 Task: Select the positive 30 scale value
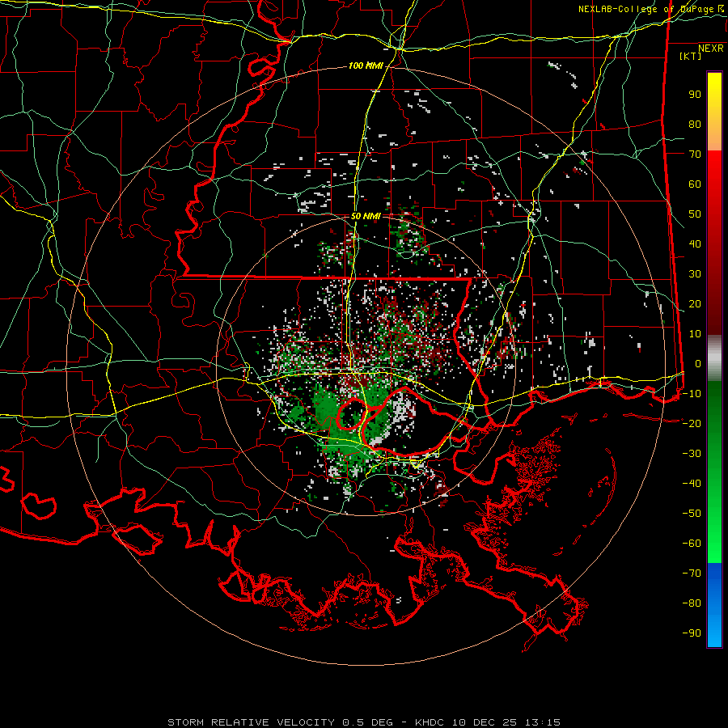click(695, 274)
